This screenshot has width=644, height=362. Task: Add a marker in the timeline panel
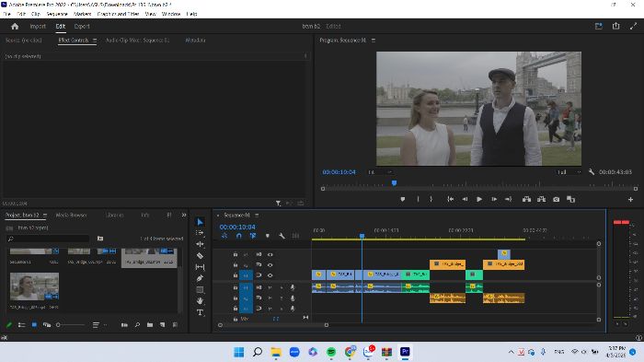point(268,236)
